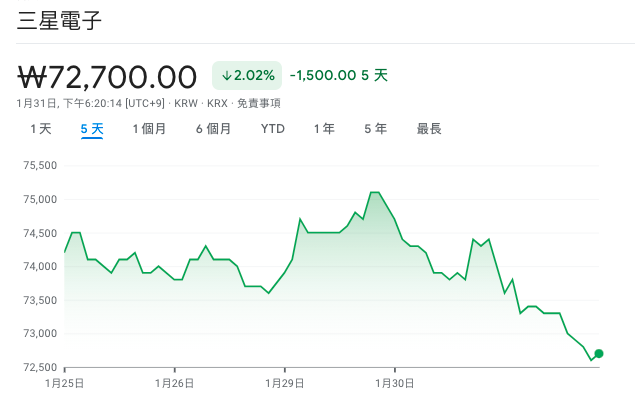
Task: Click the 1月26日 axis date marker
Action: click(175, 383)
